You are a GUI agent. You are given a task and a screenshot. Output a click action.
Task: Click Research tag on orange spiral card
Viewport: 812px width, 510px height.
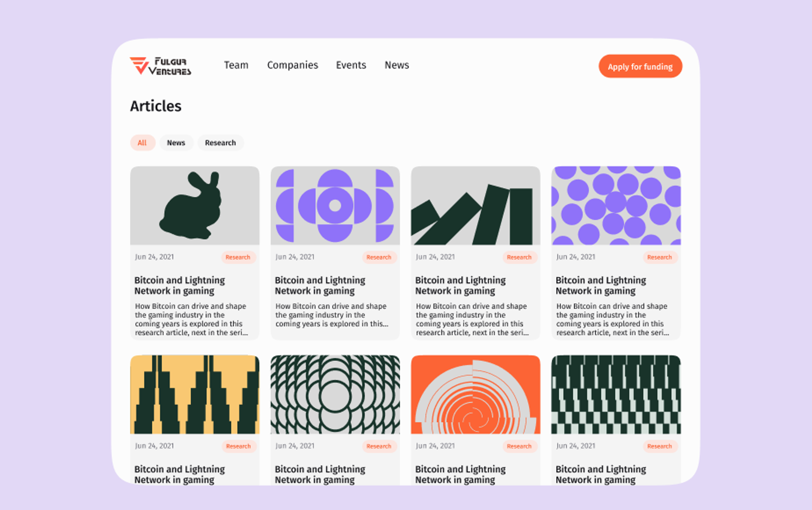(519, 446)
